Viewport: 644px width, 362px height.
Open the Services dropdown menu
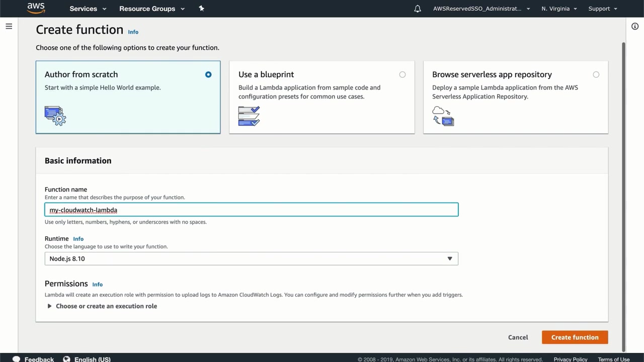(88, 9)
